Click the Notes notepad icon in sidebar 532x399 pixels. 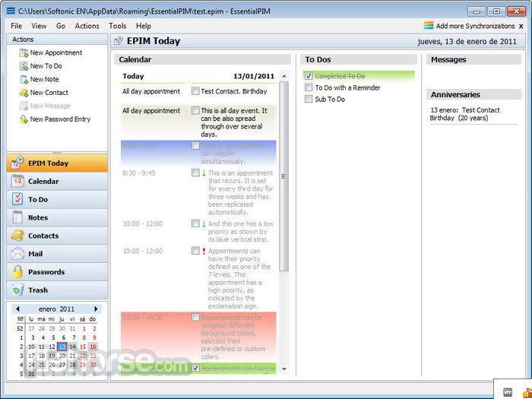pyautogui.click(x=17, y=217)
